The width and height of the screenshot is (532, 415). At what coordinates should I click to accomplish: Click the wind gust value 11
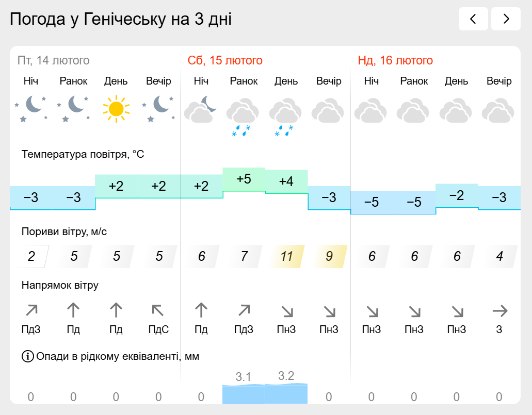287,256
